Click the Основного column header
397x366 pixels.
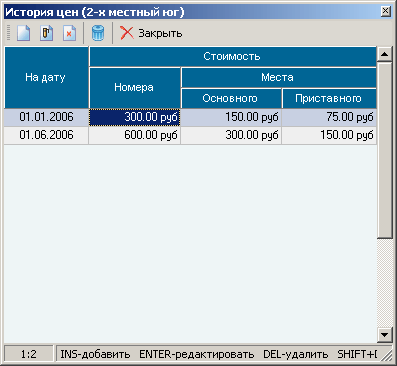pos(231,98)
